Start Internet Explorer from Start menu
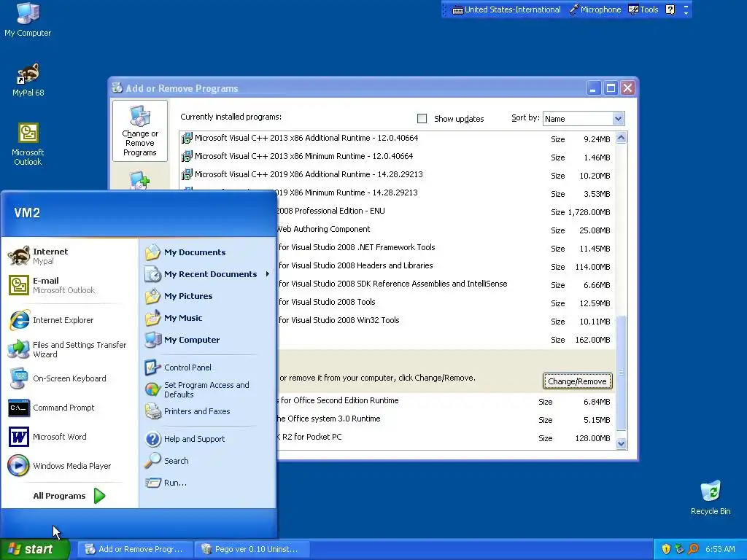747x560 pixels. [x=69, y=320]
